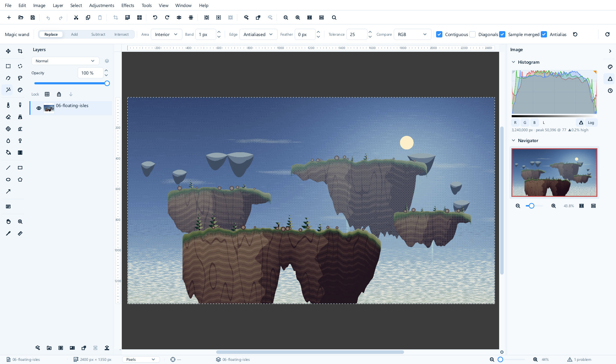Viewport: 616px width, 364px height.
Task: Select the Rectangle select tool
Action: pos(8,66)
